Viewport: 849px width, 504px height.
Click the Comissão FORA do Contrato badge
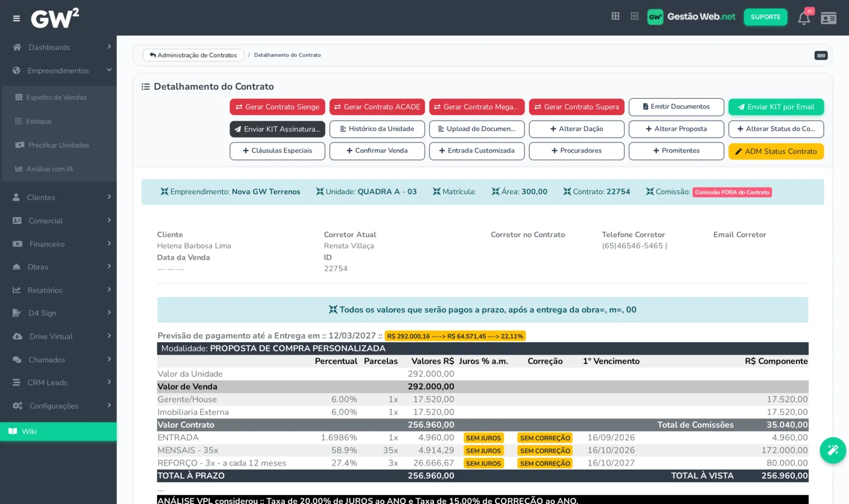(732, 192)
